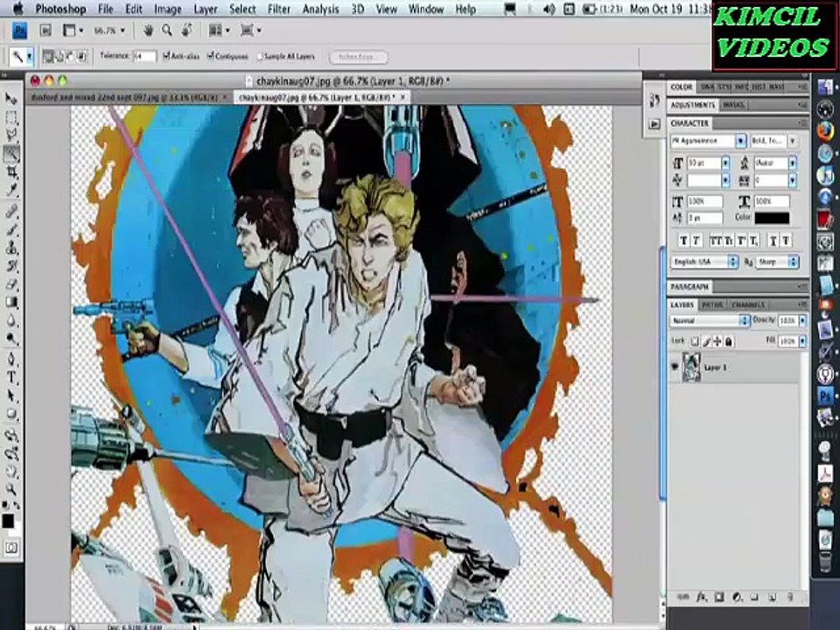
Task: Click the Refine Edge button
Action: (x=359, y=57)
